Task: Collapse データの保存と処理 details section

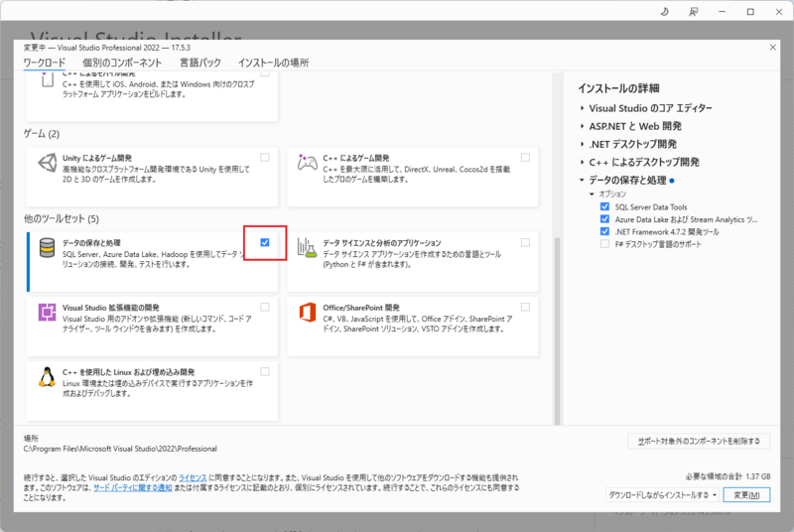Action: pyautogui.click(x=583, y=181)
